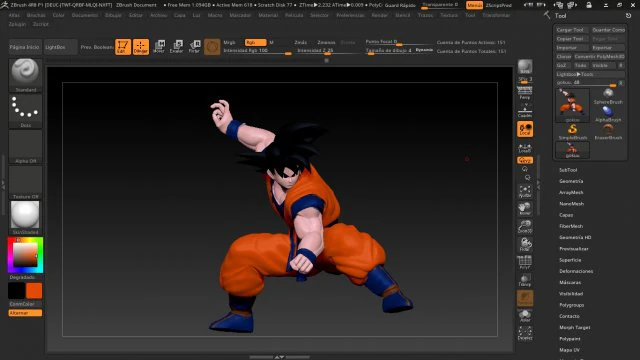Click the Alternar colors button
The width and height of the screenshot is (640, 360).
pos(25,313)
